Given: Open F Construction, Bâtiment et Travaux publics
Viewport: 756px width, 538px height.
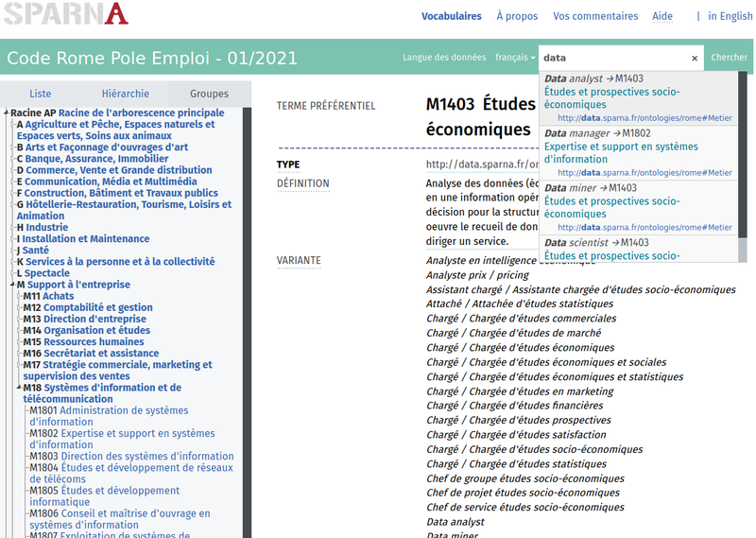Looking at the screenshot, I should tap(117, 193).
